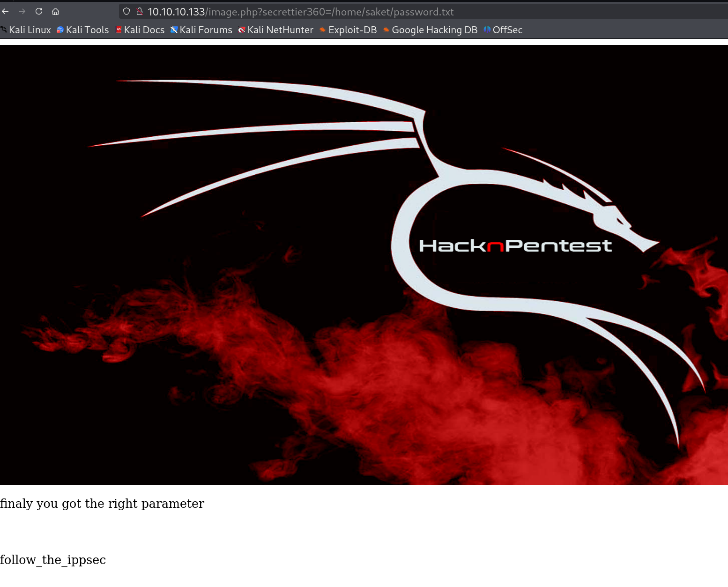Show site security padlock info

[x=139, y=11]
